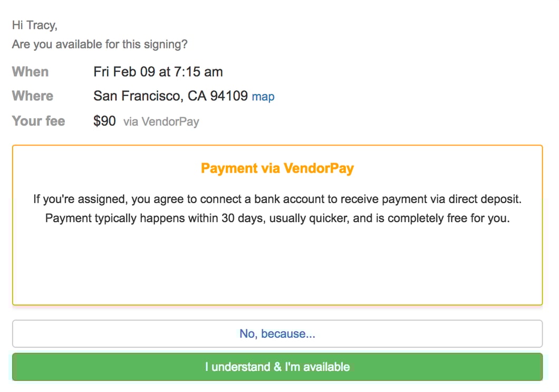Click the "Where" label
559x392 pixels.
click(x=33, y=96)
